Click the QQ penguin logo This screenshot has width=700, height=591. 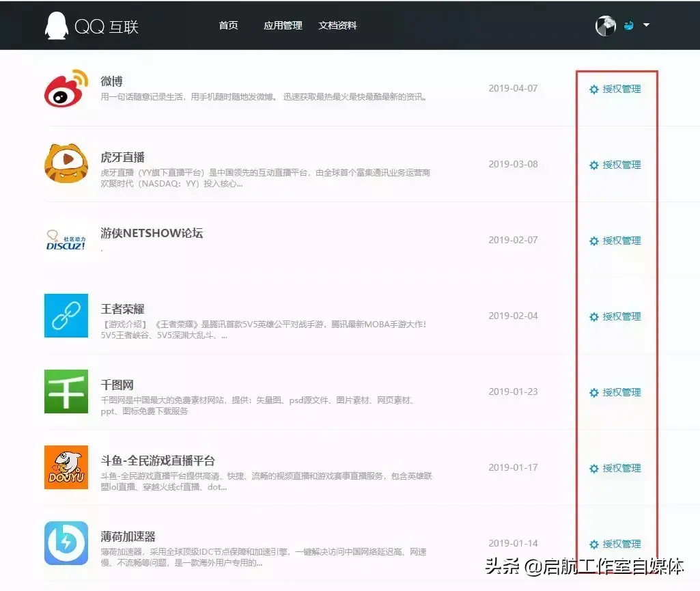coord(57,25)
